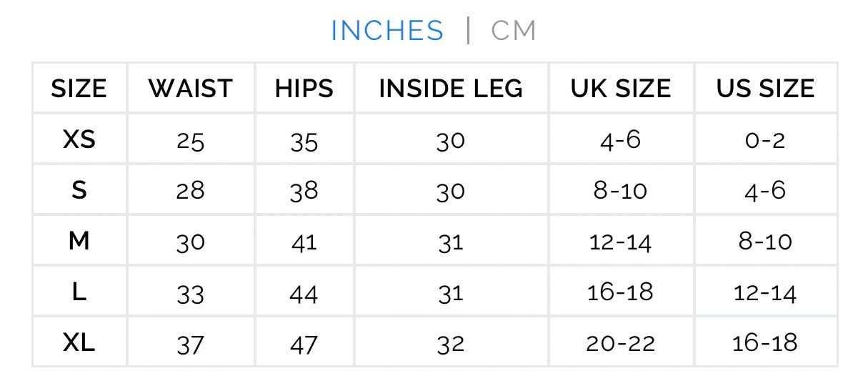Select the XL size row label
This screenshot has width=868, height=386.
(x=79, y=343)
